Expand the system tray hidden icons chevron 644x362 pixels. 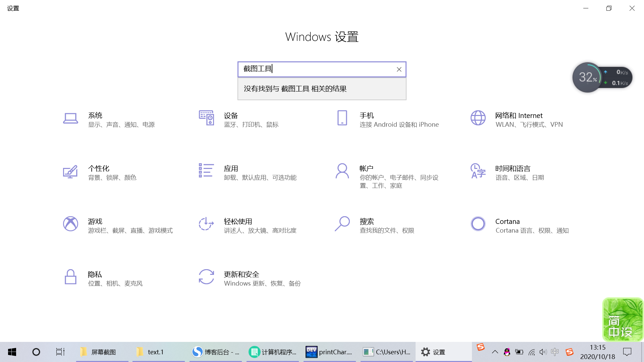(x=495, y=352)
